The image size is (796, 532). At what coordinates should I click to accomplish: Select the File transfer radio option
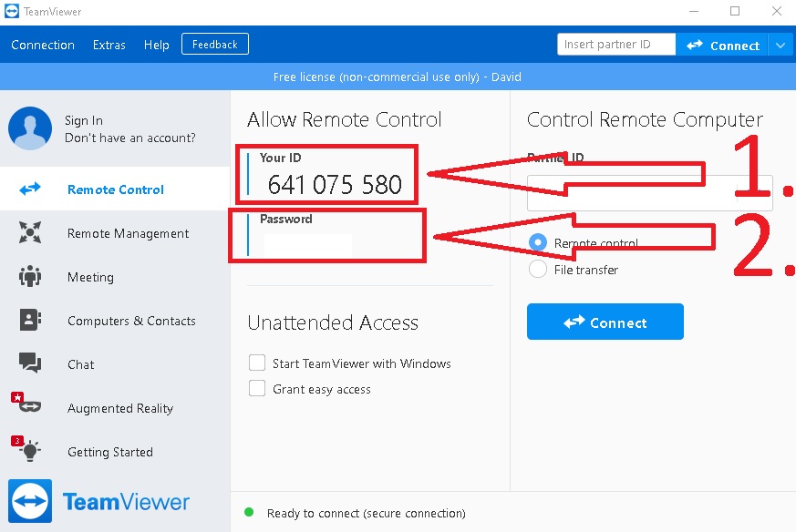pyautogui.click(x=538, y=270)
